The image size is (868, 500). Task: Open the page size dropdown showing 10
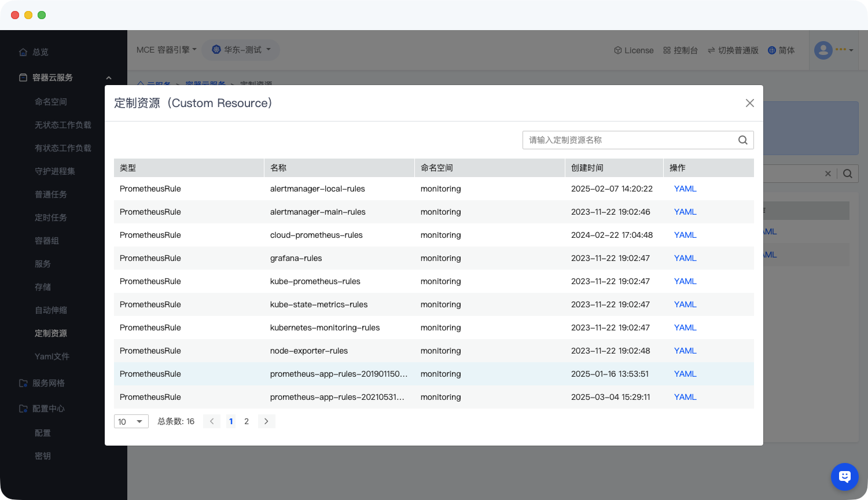[131, 421]
